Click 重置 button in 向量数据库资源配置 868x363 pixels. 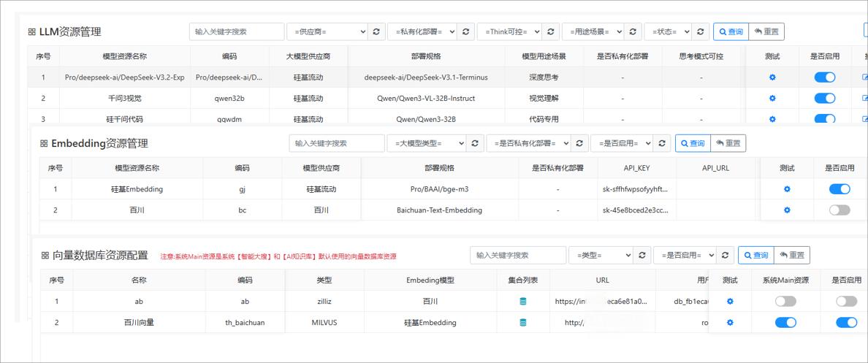pyautogui.click(x=791, y=255)
